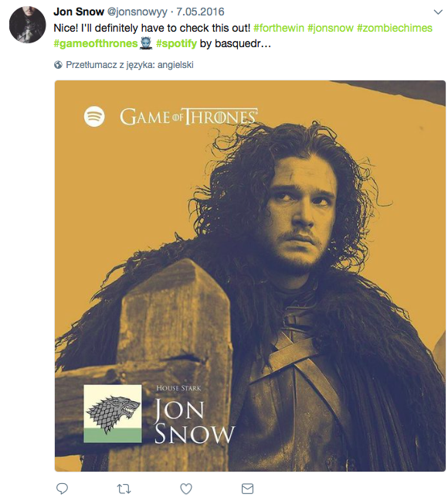Visit the #spotify hashtag link
448x501 pixels.
176,43
